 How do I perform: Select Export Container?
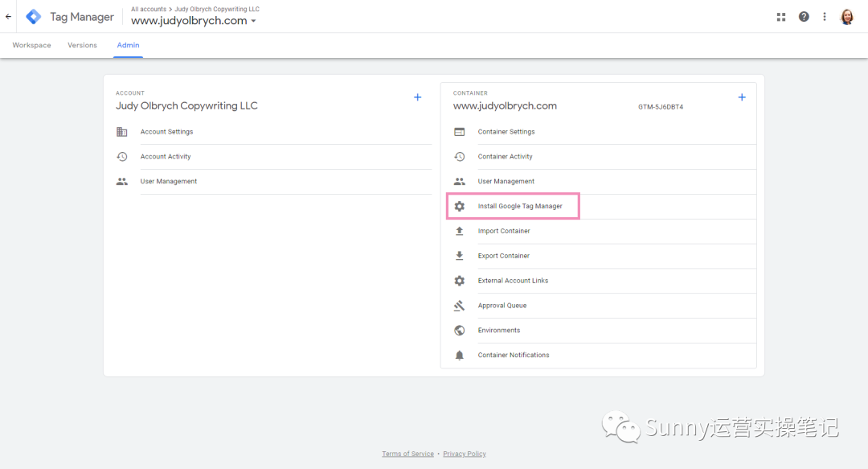(503, 256)
